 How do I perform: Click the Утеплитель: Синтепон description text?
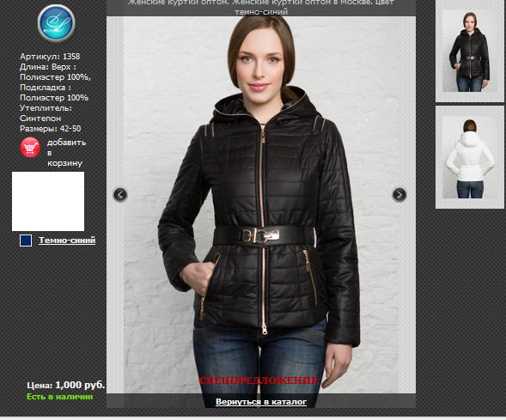click(46, 113)
